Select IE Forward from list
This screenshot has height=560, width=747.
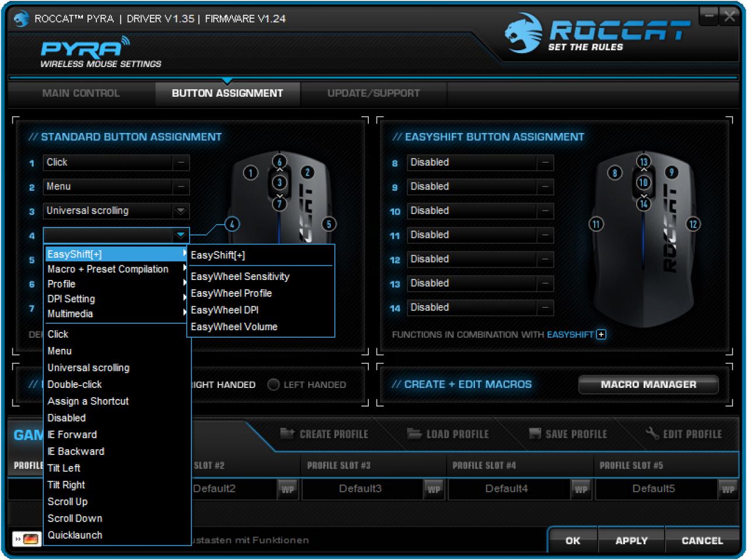tap(117, 435)
